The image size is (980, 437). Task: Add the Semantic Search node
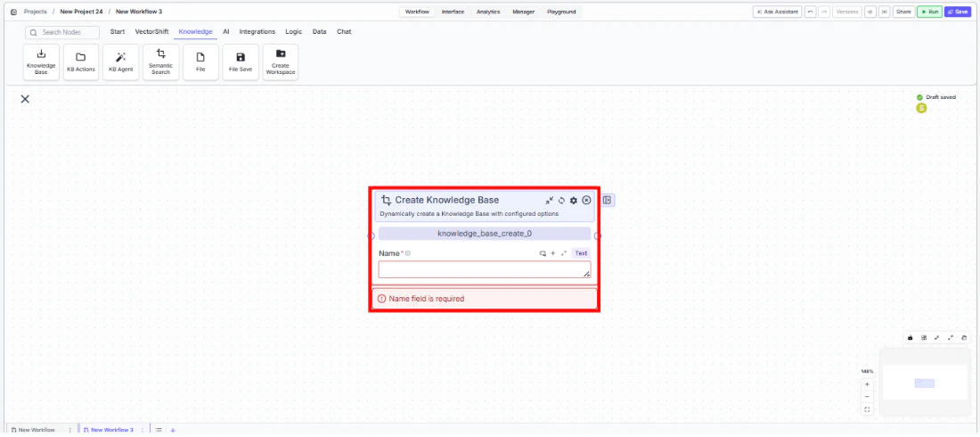coord(160,62)
